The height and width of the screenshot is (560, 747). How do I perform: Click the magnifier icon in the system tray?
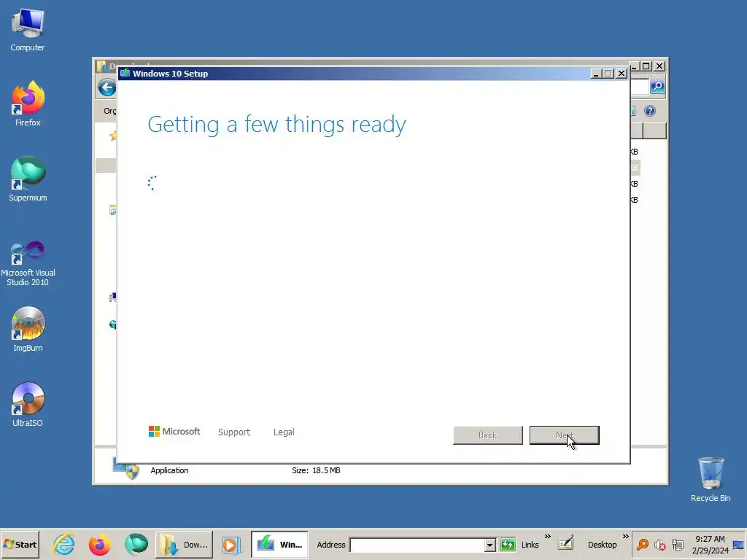coord(643,544)
